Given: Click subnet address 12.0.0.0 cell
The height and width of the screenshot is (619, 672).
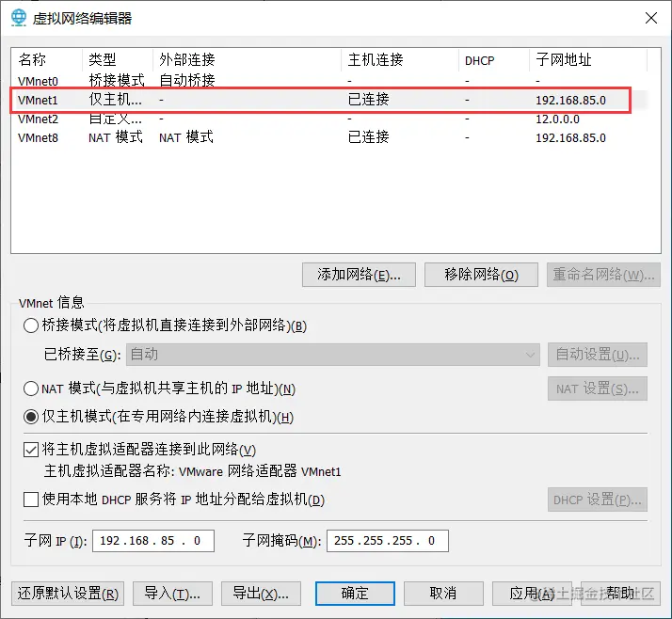Looking at the screenshot, I should point(557,119).
